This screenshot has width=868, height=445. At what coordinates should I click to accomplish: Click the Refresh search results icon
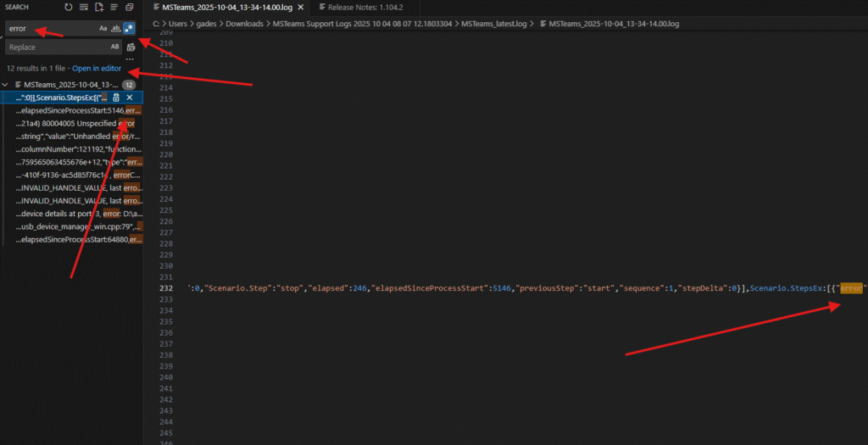point(69,8)
